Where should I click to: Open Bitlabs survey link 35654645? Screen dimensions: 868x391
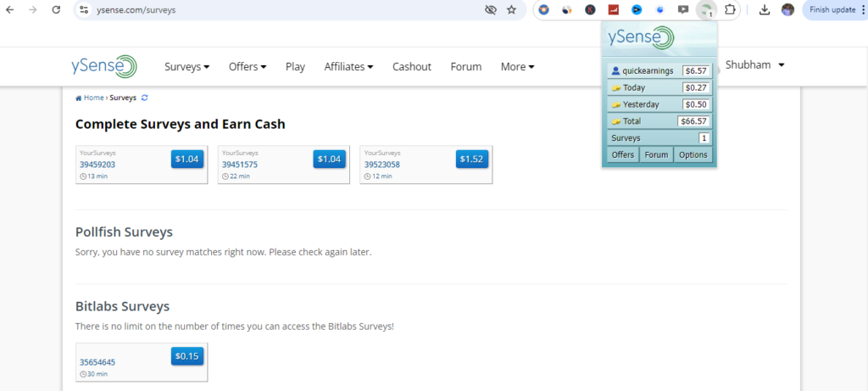pos(97,362)
